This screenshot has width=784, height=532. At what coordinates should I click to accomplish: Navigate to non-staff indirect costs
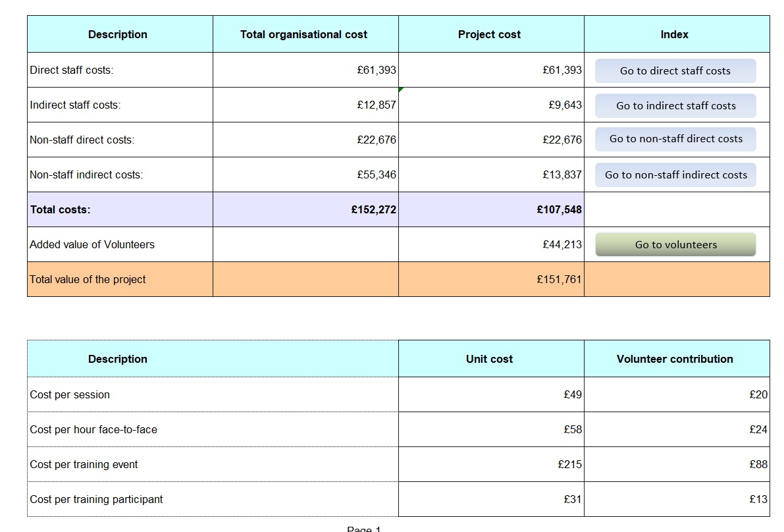[675, 174]
